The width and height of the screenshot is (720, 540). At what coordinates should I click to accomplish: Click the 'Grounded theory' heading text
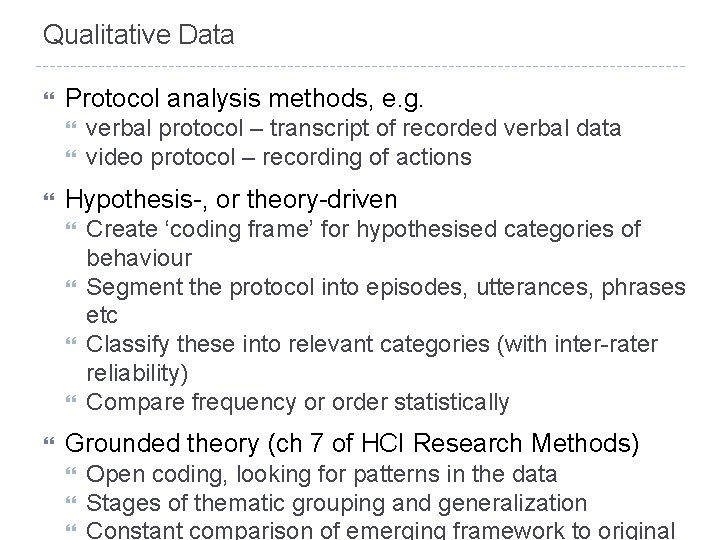pyautogui.click(x=352, y=444)
